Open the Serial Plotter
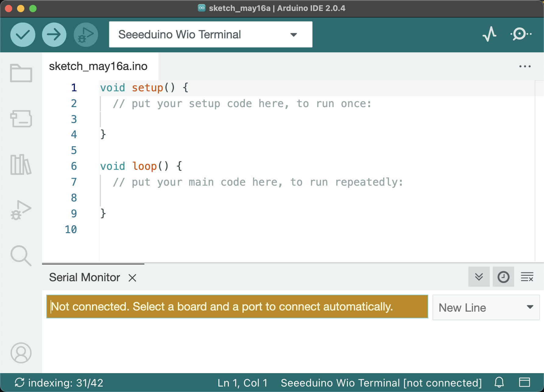 489,34
